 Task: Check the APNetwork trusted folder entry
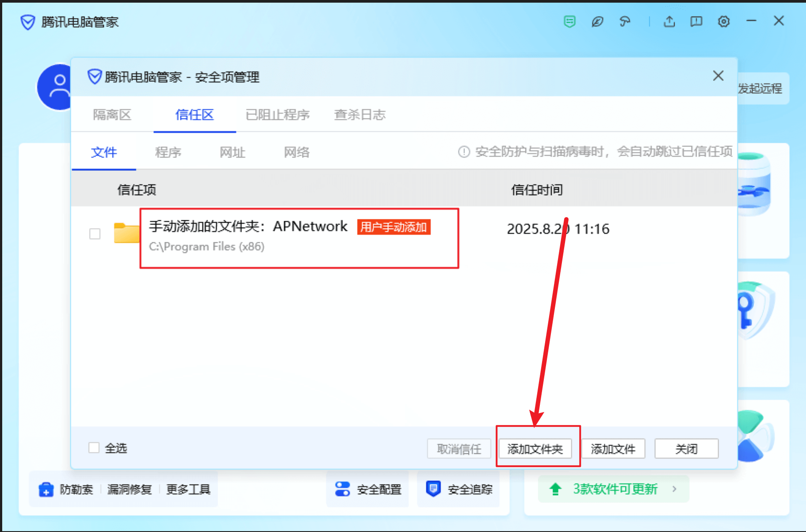point(95,233)
